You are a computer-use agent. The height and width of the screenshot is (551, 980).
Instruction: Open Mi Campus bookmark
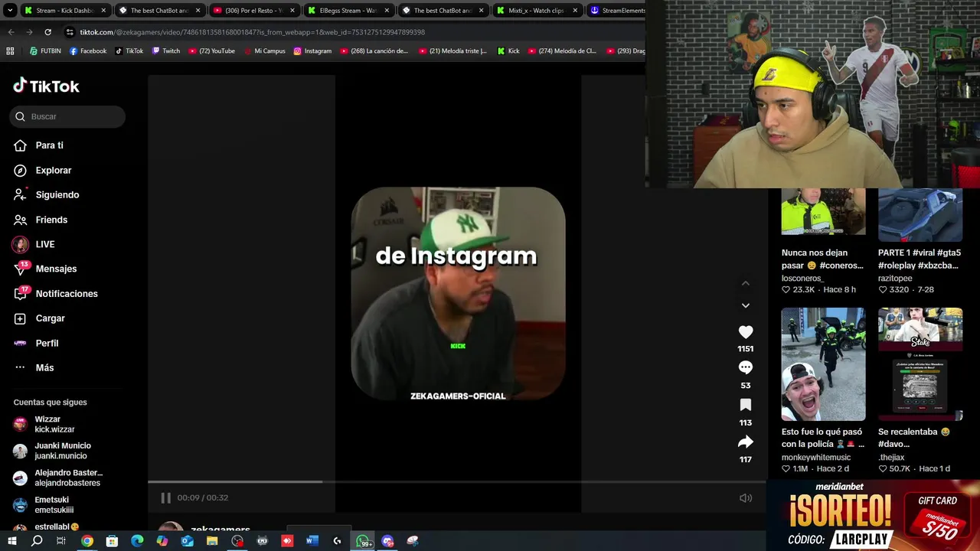click(x=264, y=51)
